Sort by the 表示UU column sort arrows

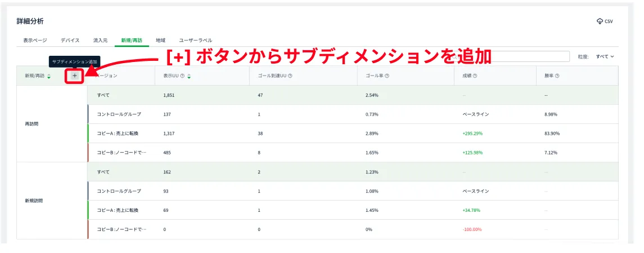pos(189,76)
